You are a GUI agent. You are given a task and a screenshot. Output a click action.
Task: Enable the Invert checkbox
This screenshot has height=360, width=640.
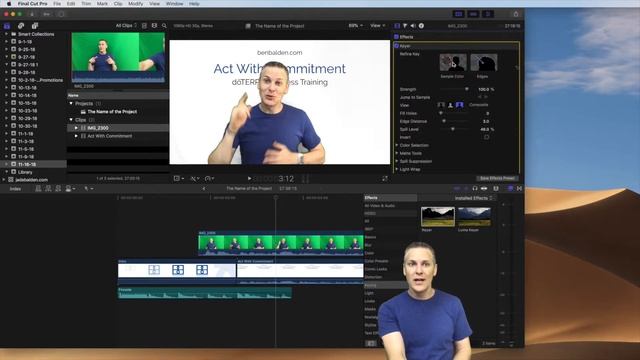click(486, 137)
